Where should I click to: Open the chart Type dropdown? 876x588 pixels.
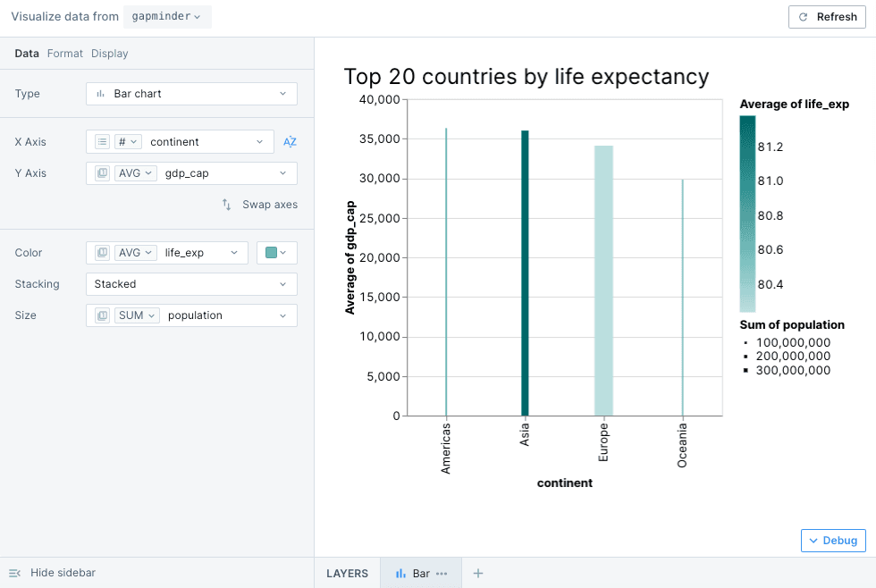(191, 94)
